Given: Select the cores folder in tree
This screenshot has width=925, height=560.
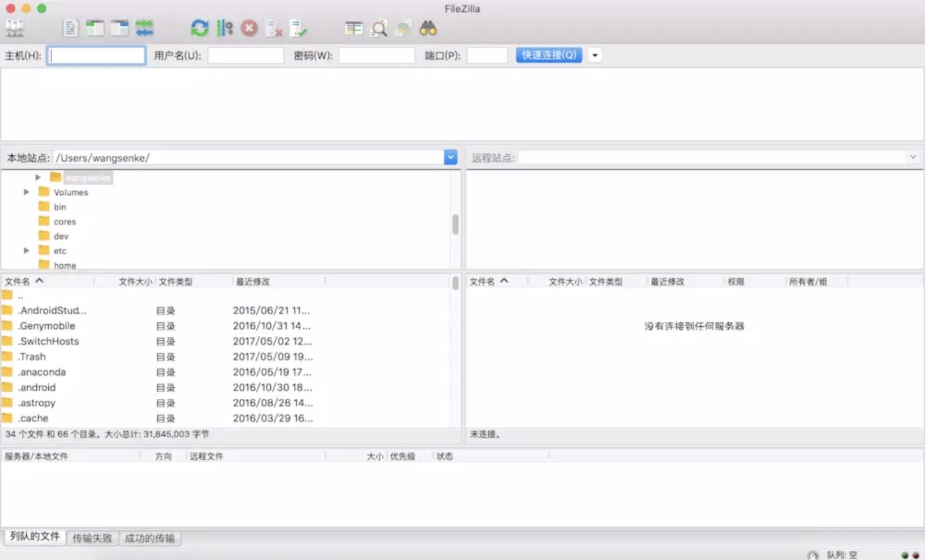Looking at the screenshot, I should coord(65,221).
